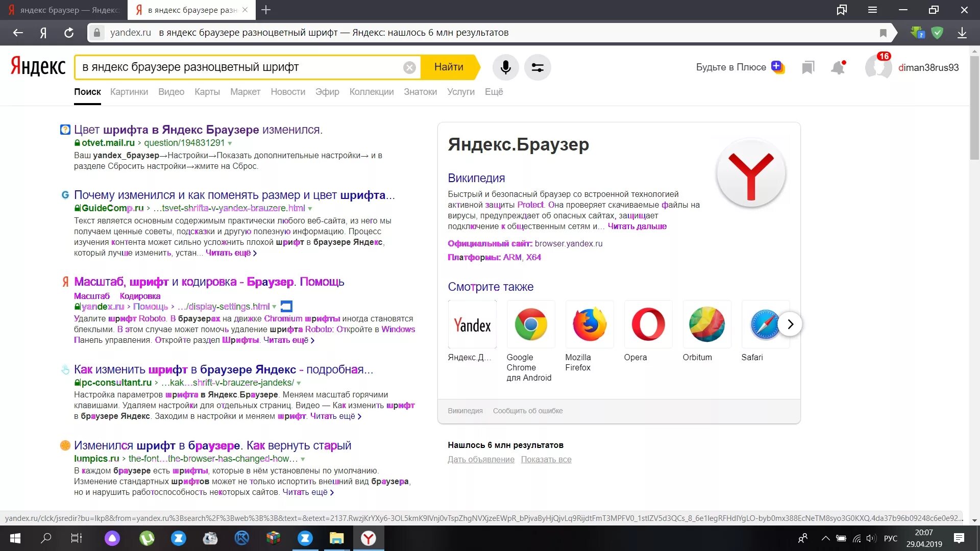Expand dropdown arrow next to otvet.mail.ru result

click(x=230, y=143)
